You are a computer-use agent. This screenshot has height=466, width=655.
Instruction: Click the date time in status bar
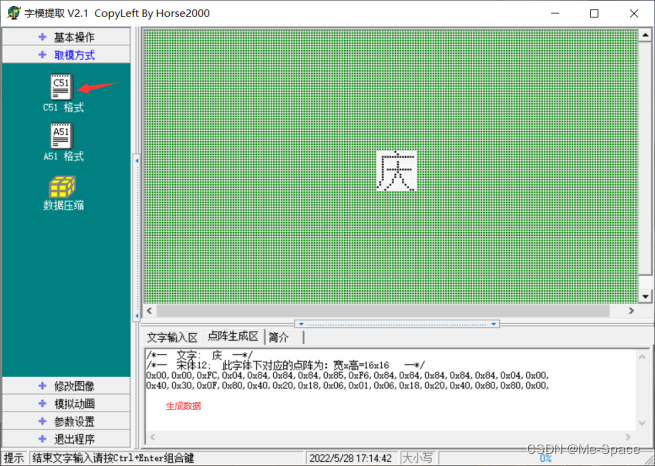[350, 458]
